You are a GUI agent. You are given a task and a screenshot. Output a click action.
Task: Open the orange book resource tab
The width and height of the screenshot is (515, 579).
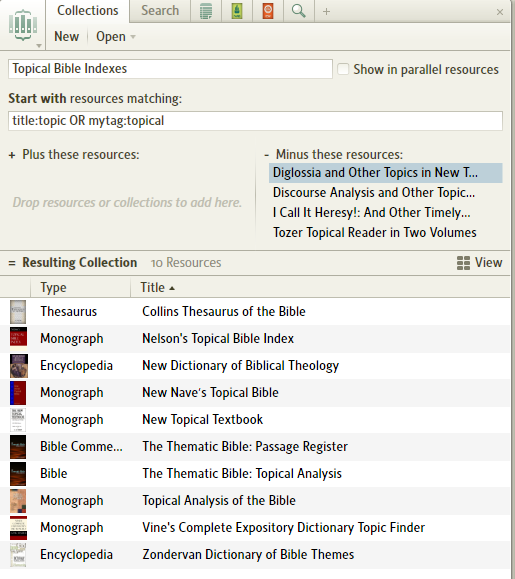(x=268, y=11)
